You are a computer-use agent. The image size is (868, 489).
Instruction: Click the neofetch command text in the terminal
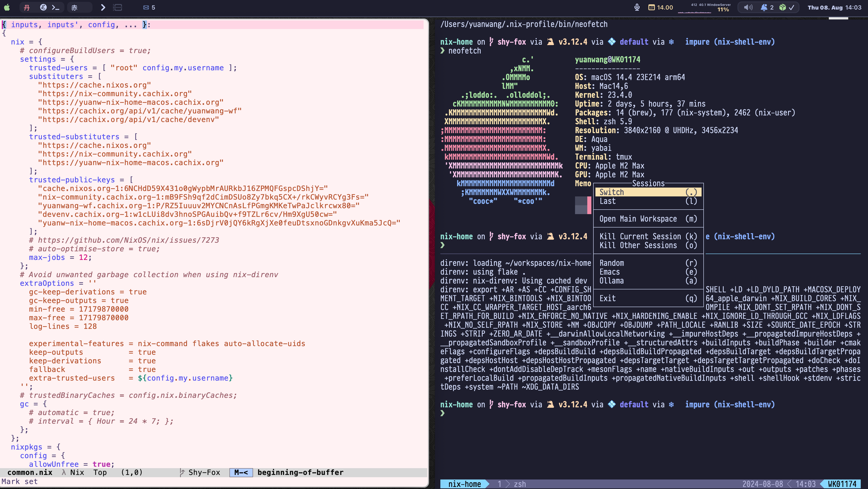tap(465, 51)
